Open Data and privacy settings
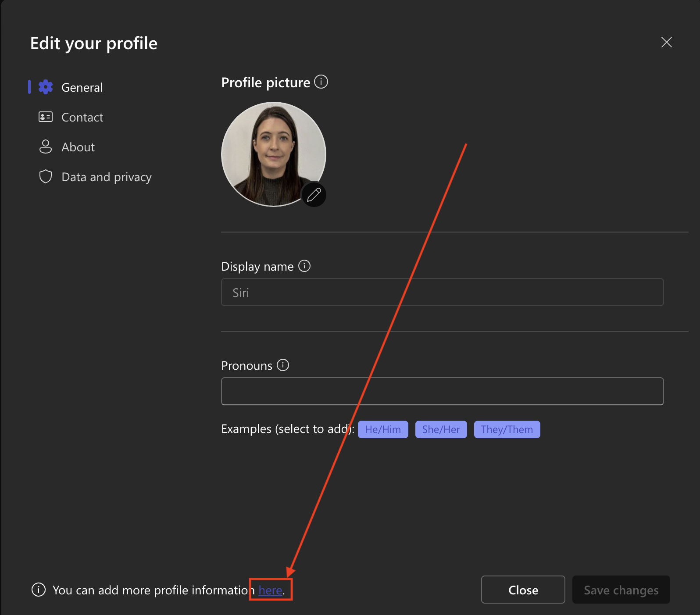The width and height of the screenshot is (700, 615). pyautogui.click(x=106, y=177)
